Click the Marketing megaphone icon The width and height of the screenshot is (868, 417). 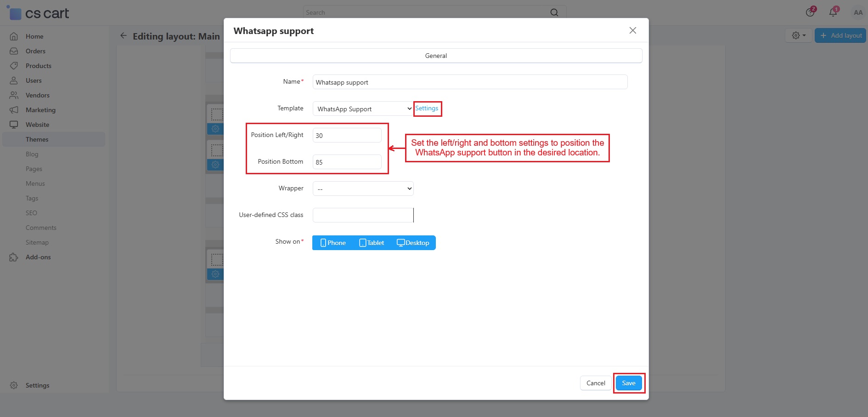tap(14, 110)
